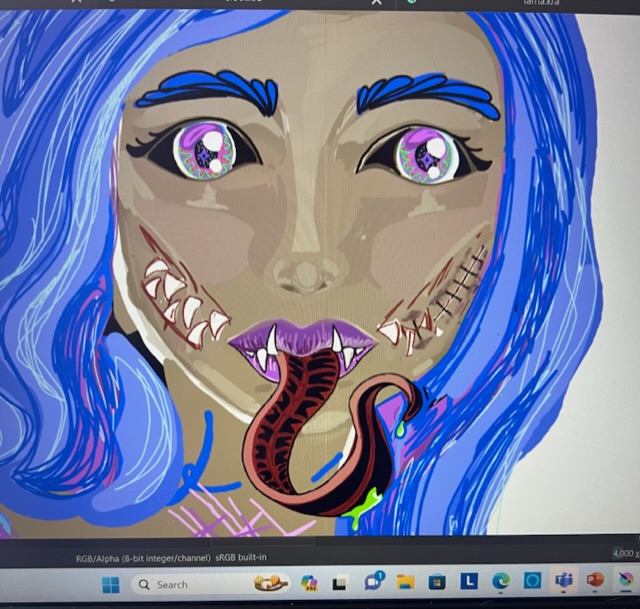The height and width of the screenshot is (609, 640).
Task: Open the Copilot icon in taskbar
Action: coord(309,582)
